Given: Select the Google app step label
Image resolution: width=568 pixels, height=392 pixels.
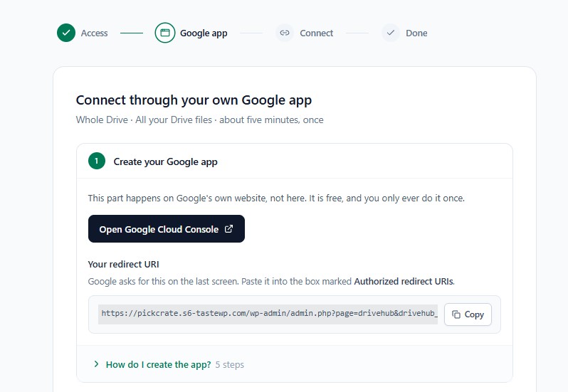Looking at the screenshot, I should (x=204, y=33).
